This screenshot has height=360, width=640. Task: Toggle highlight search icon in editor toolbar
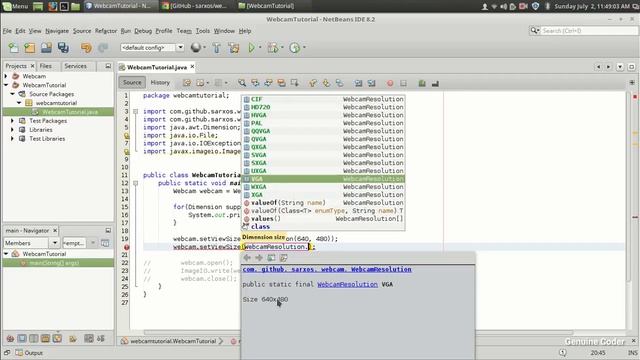coord(281,83)
